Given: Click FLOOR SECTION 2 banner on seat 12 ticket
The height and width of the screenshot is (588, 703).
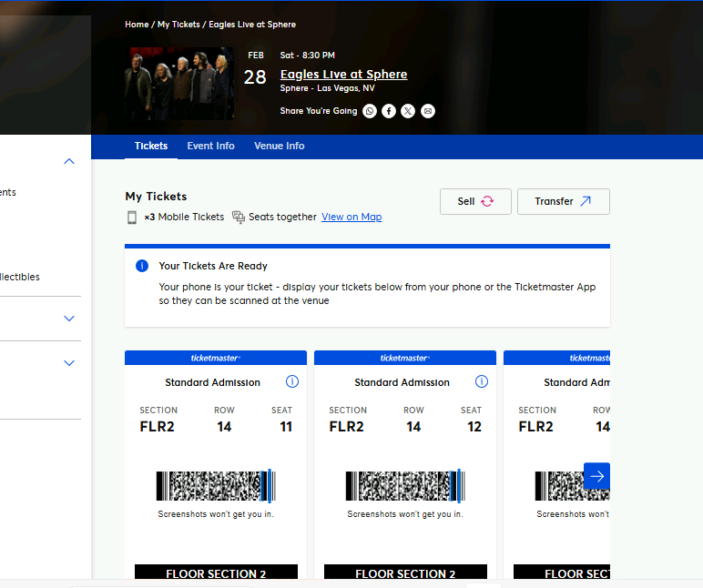Looking at the screenshot, I should (x=405, y=573).
